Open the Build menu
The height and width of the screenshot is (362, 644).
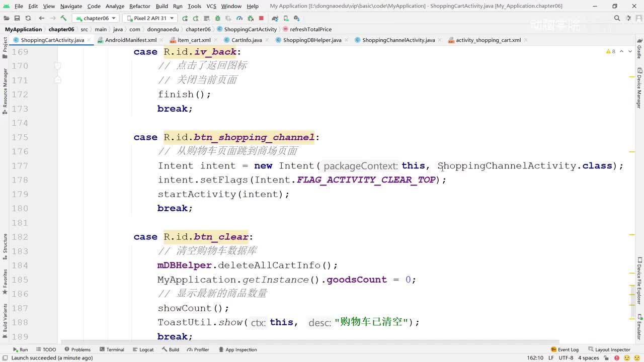pyautogui.click(x=162, y=6)
